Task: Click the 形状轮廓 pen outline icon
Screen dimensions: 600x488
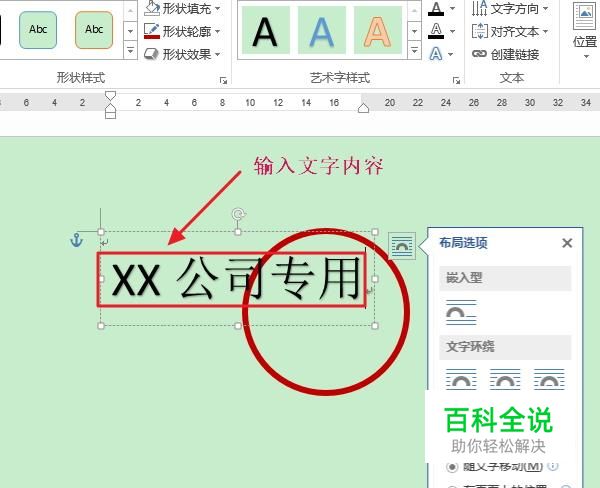Action: (x=152, y=31)
